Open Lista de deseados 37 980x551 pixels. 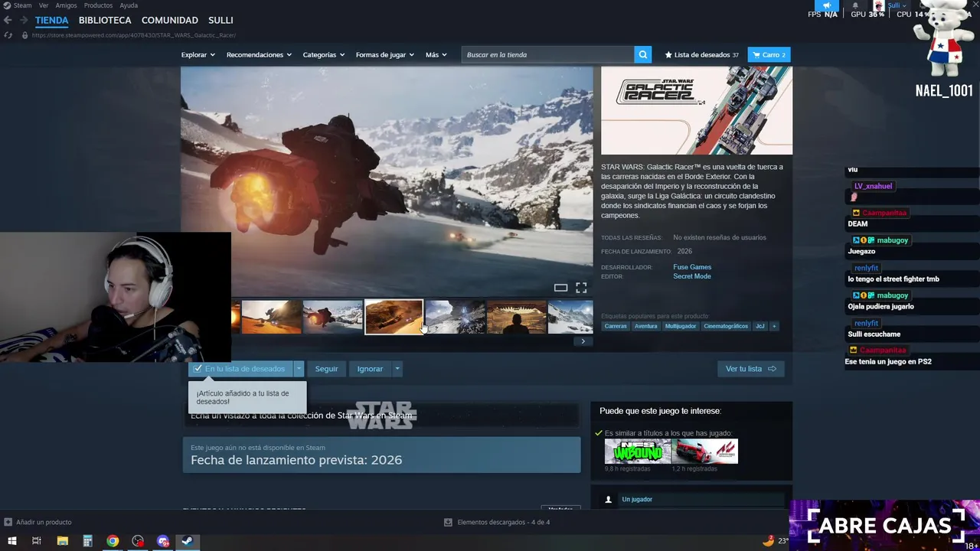(702, 54)
